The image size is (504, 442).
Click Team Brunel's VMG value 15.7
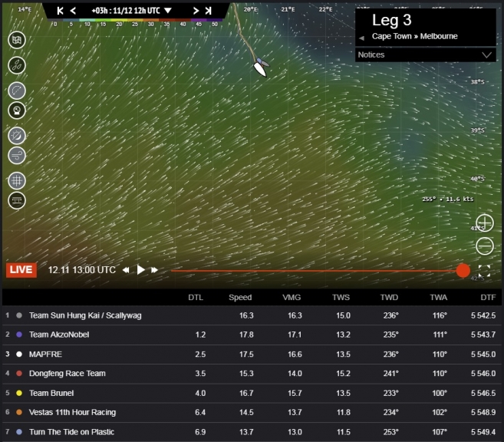[295, 393]
